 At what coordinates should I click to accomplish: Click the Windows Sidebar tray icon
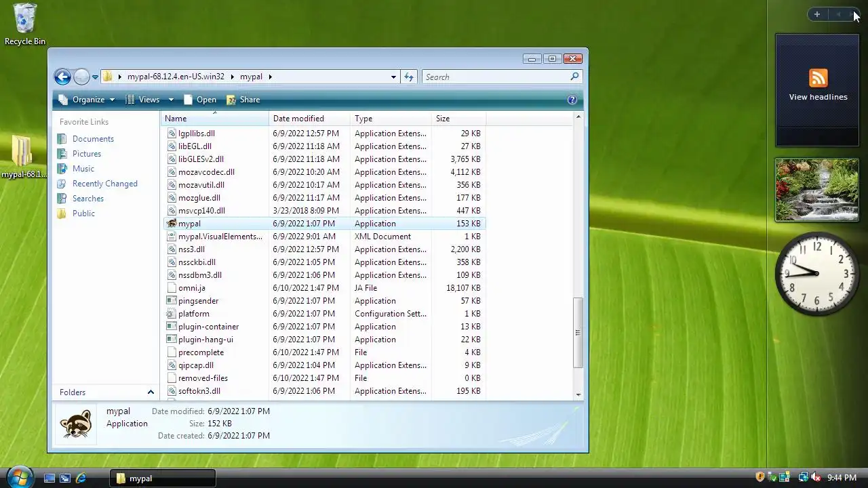784,478
